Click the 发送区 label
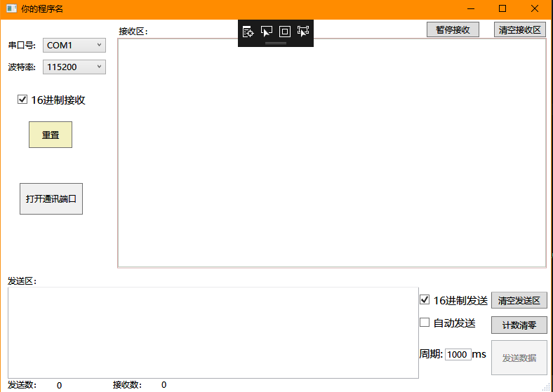Image resolution: width=553 pixels, height=392 pixels. tap(22, 281)
